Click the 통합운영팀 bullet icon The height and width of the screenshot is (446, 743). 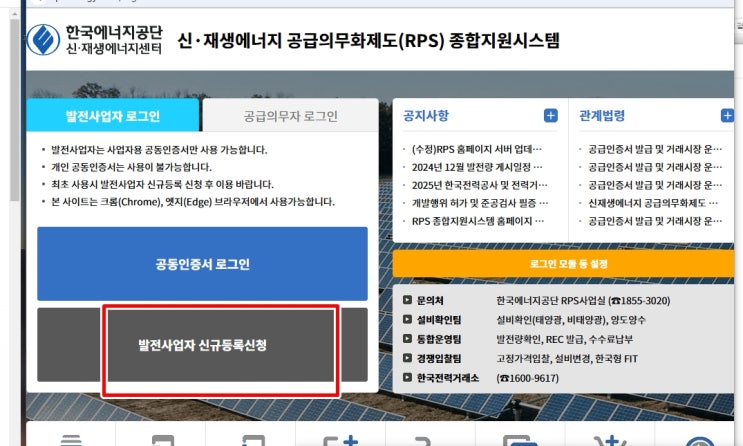[x=407, y=339]
